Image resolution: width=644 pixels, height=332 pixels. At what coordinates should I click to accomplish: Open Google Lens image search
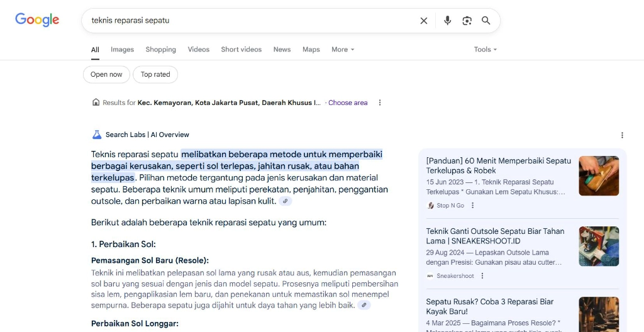pyautogui.click(x=467, y=21)
